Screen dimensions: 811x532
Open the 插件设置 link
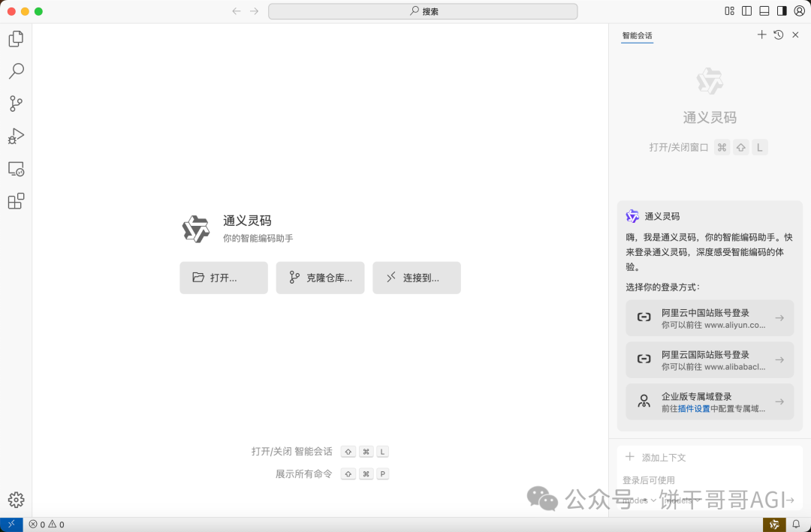694,408
